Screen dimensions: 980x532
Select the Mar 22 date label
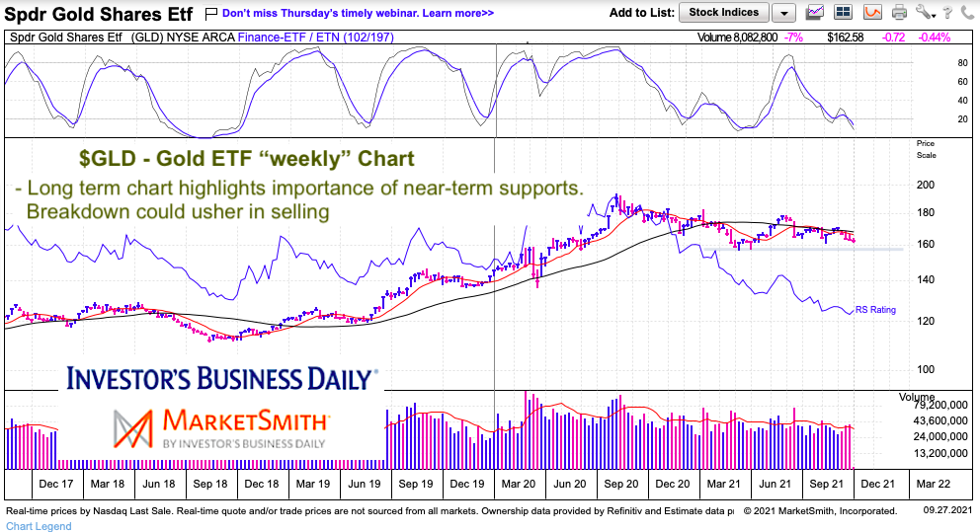click(x=934, y=484)
